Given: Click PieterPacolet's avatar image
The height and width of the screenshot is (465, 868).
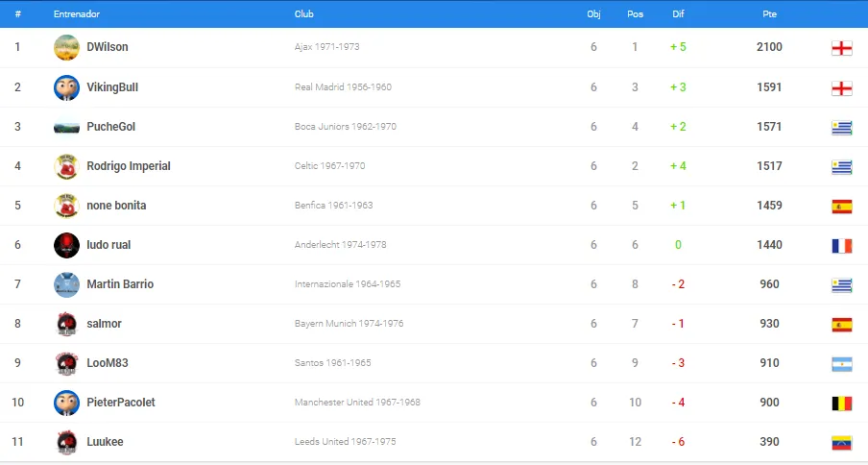Looking at the screenshot, I should point(66,403).
